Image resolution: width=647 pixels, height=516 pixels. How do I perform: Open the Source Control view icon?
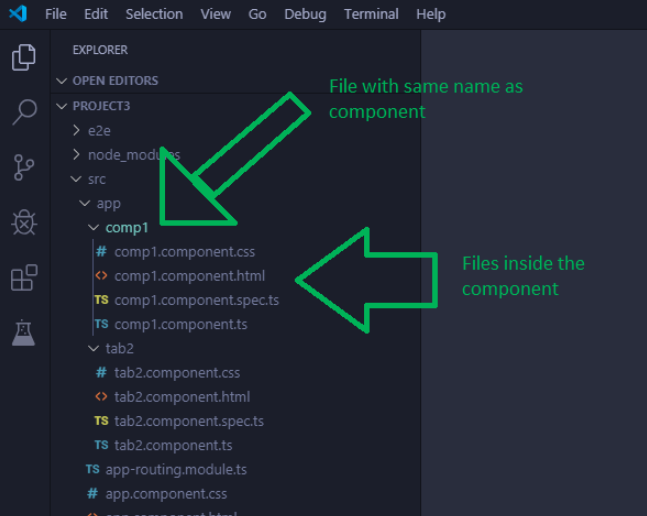point(23,167)
